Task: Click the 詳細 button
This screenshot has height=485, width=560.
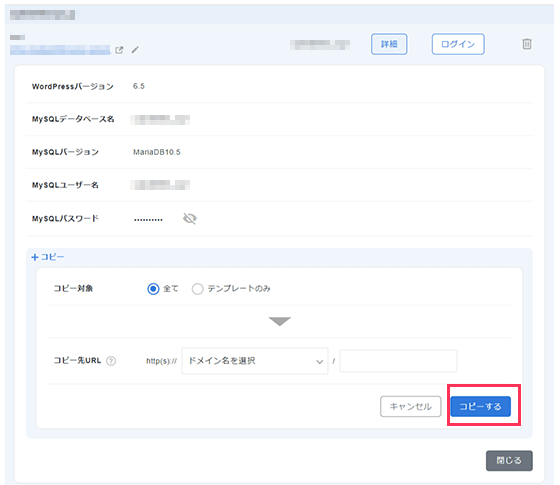Action: (x=389, y=44)
